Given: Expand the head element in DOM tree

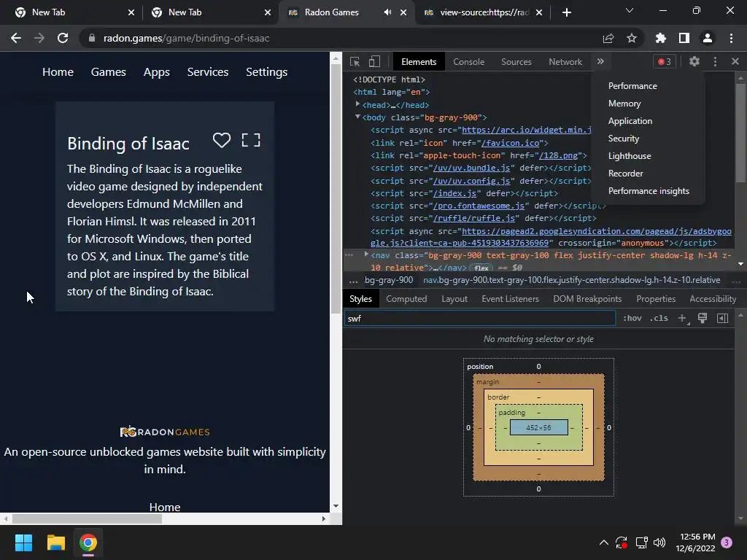Looking at the screenshot, I should [x=357, y=104].
